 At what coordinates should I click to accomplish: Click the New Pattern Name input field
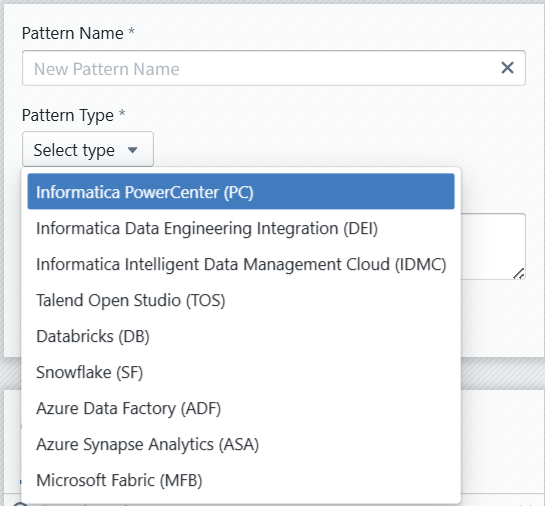tap(274, 68)
